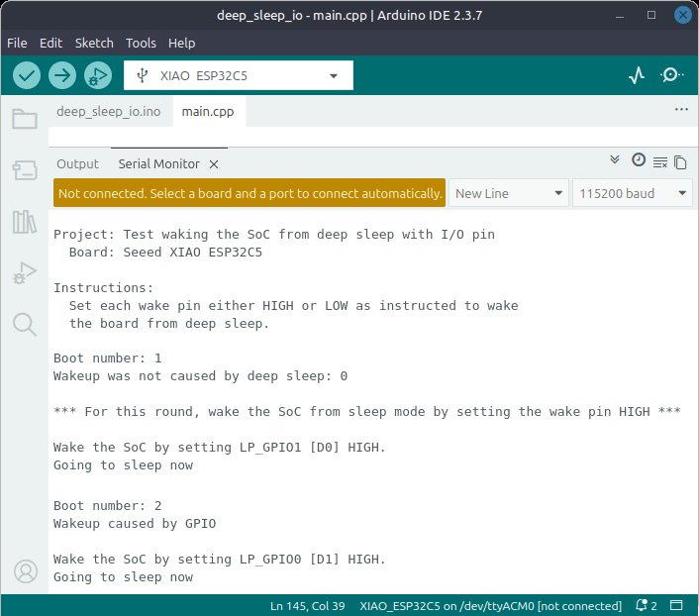699x616 pixels.
Task: Click the 'Board: Seeed XIAO ESP32C5' line
Action: [165, 252]
